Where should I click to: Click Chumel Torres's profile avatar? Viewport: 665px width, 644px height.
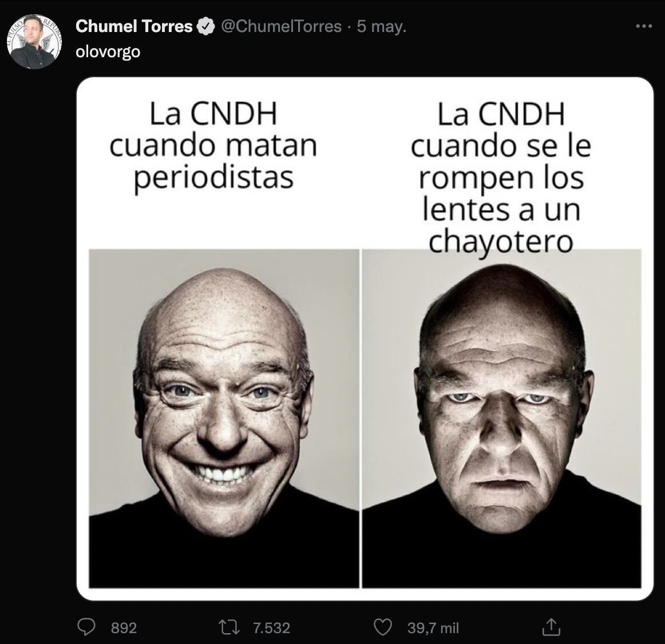(x=34, y=36)
